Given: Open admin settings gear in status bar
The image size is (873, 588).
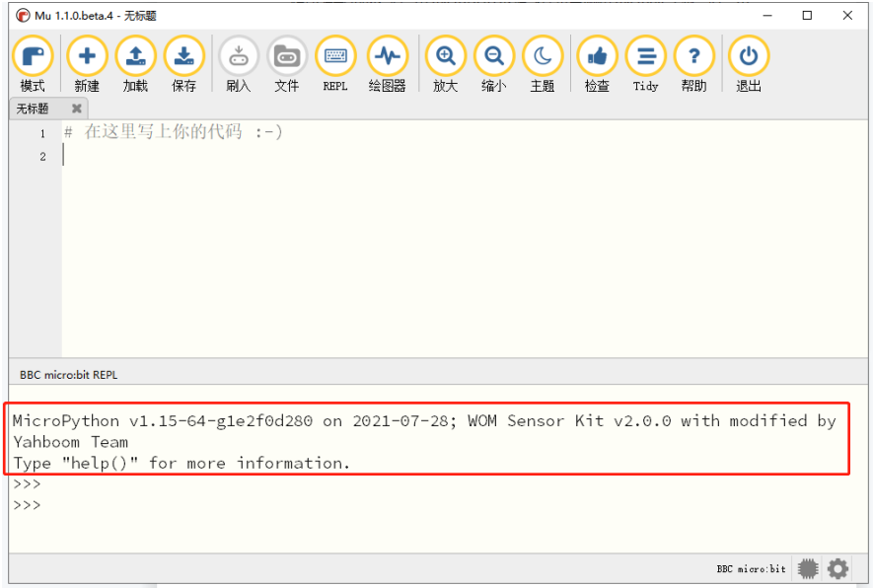Looking at the screenshot, I should click(x=837, y=568).
